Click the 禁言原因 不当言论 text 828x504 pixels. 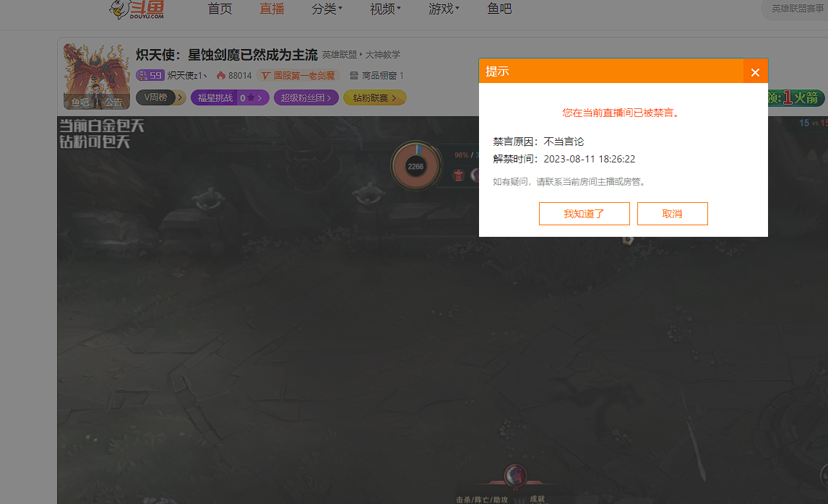[538, 142]
